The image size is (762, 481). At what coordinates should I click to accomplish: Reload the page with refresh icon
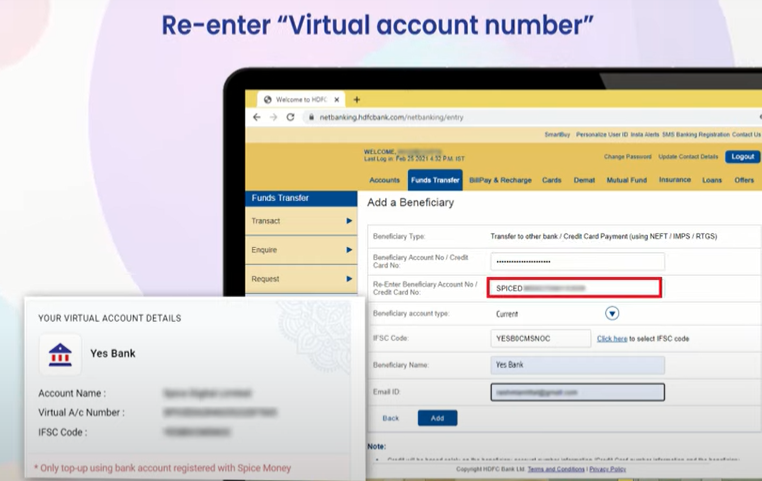(x=291, y=117)
